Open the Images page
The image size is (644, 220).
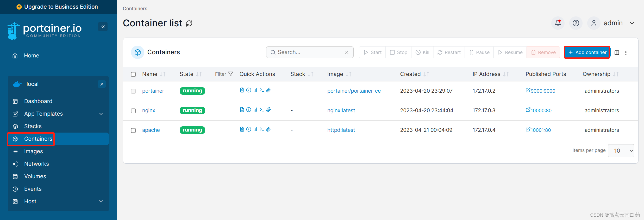58,151
